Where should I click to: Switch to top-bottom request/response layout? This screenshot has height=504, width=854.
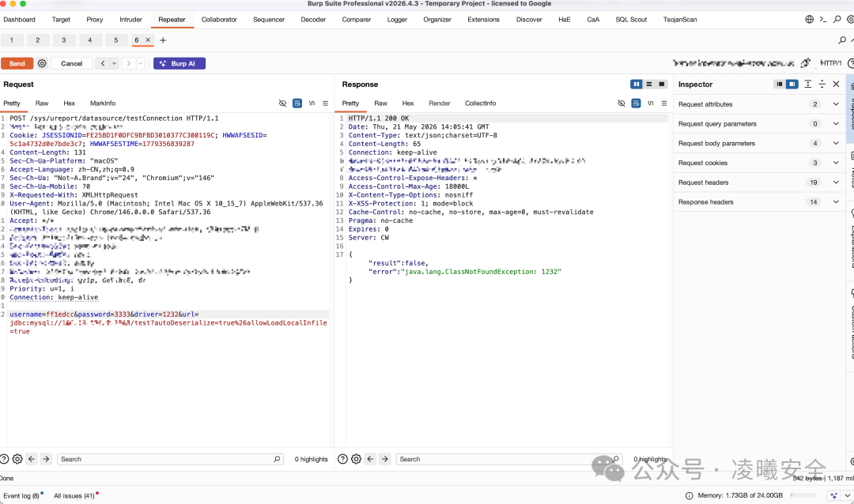click(x=649, y=84)
